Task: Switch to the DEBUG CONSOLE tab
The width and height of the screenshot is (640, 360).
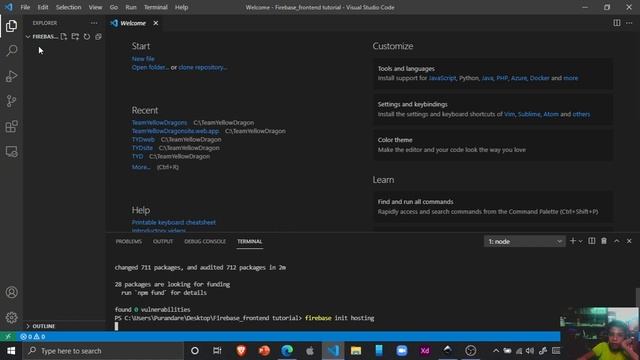Action: coord(205,242)
